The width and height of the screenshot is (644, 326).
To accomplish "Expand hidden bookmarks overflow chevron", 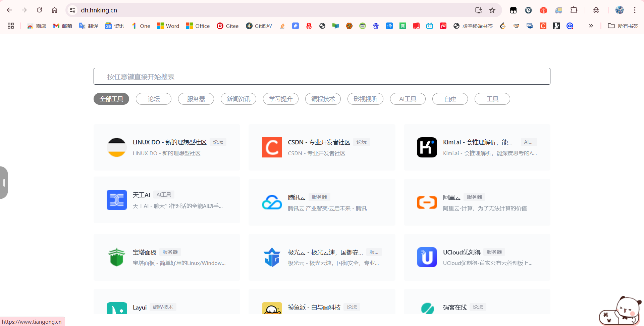I will tap(591, 26).
